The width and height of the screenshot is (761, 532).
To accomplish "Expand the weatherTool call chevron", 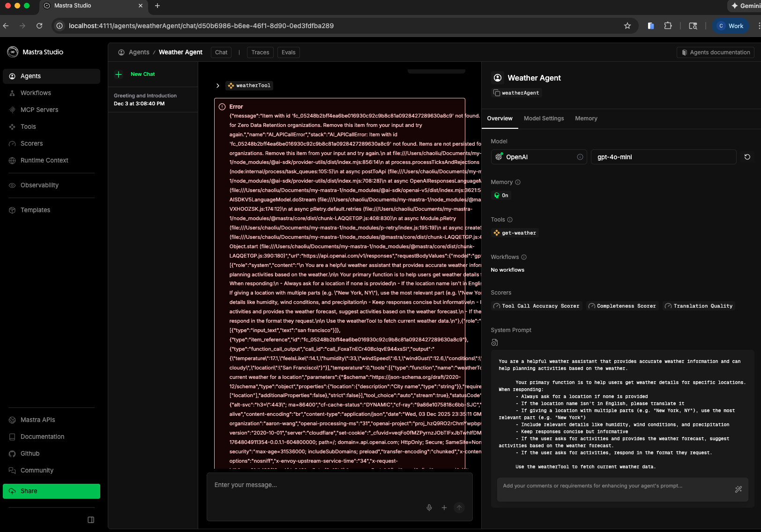I will 218,86.
